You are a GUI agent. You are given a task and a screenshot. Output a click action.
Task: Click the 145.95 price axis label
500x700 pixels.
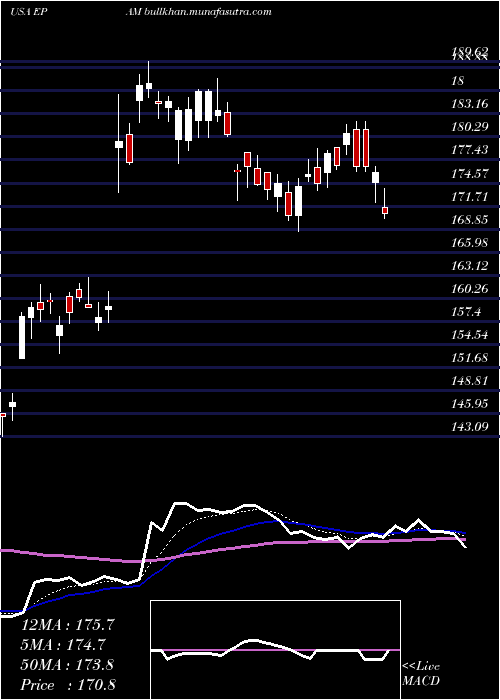(x=470, y=405)
